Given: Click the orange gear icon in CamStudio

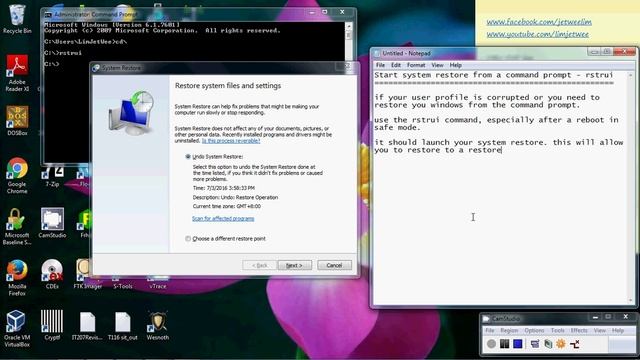Looking at the screenshot, I should (x=561, y=344).
